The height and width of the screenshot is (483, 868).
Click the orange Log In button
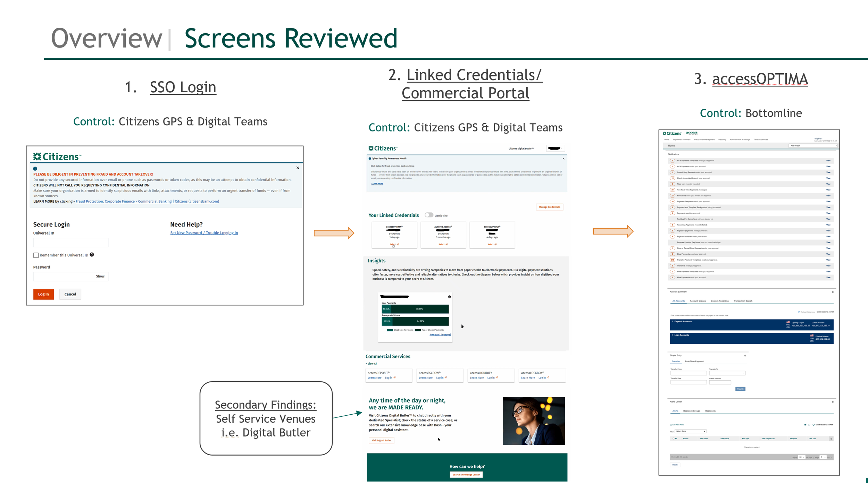coord(43,294)
